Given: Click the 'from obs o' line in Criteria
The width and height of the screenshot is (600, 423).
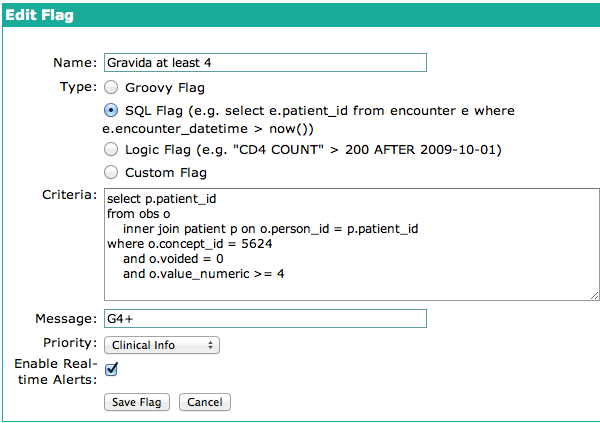Looking at the screenshot, I should point(137,214).
